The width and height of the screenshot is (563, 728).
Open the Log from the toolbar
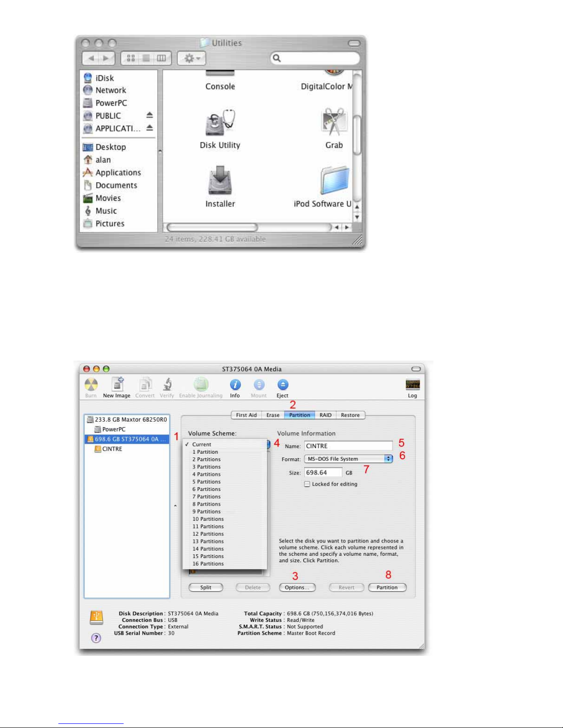[413, 388]
